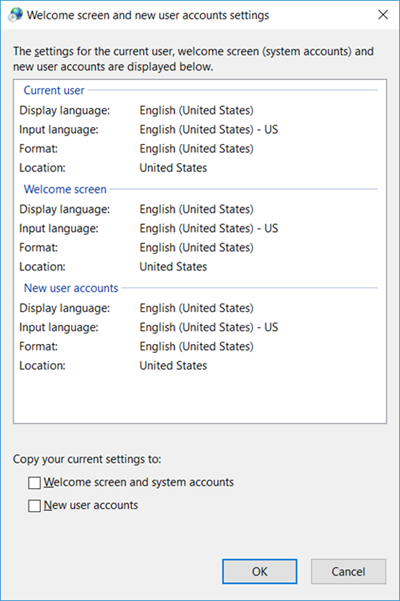Click Current user Display language value
The height and width of the screenshot is (601, 400).
[x=196, y=110]
